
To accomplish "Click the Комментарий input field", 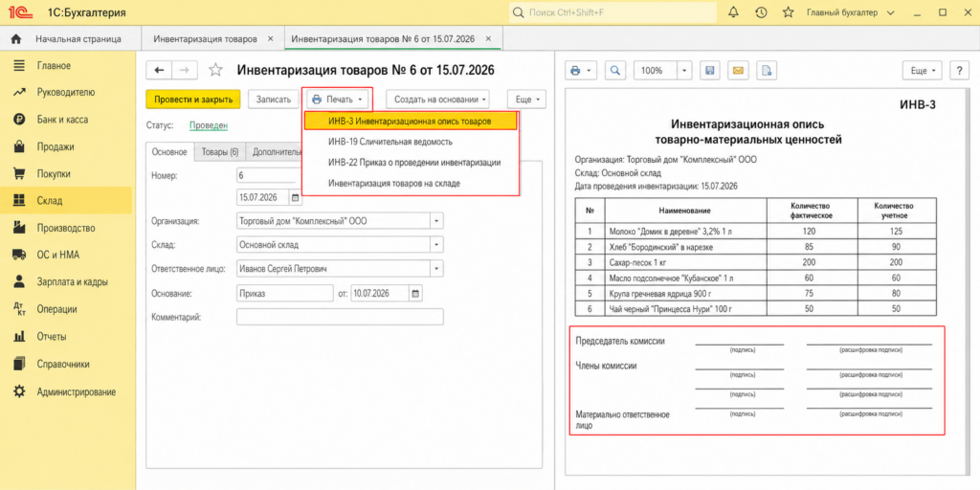I will [x=340, y=317].
